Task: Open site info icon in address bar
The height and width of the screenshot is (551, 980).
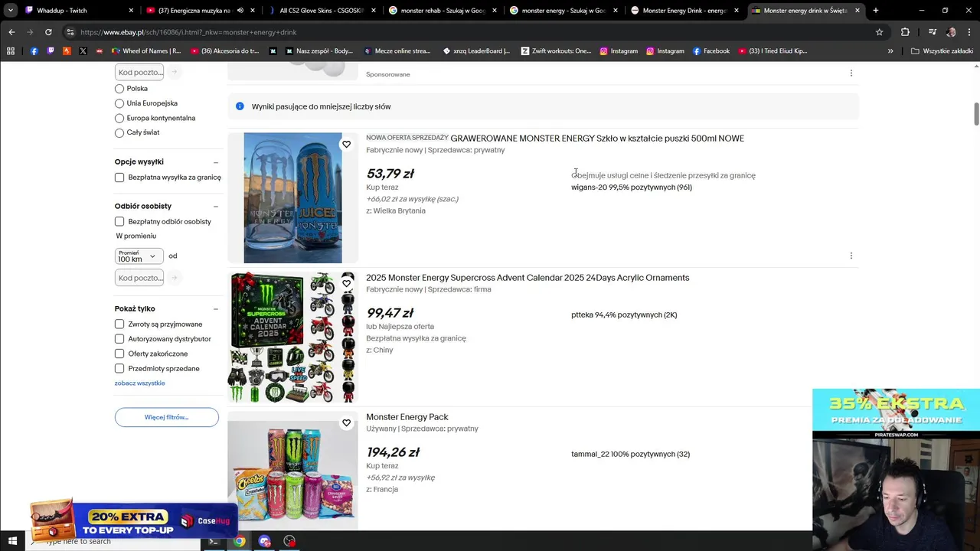Action: point(70,32)
